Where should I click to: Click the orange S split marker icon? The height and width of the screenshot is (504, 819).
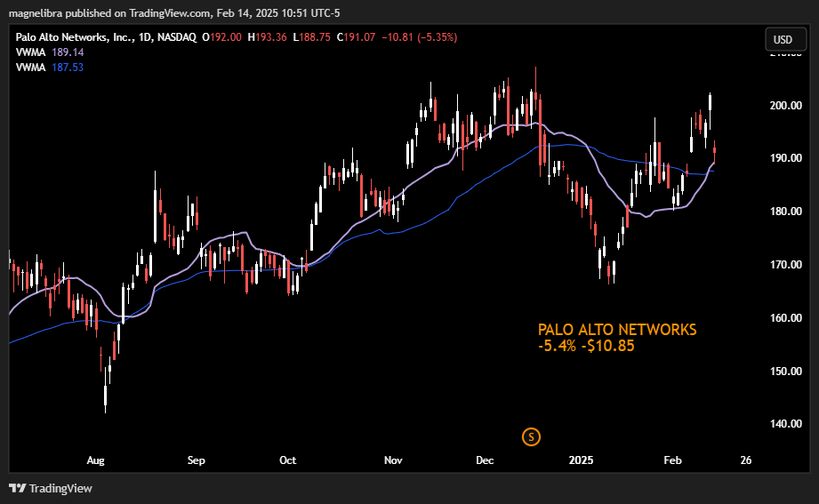click(x=531, y=436)
